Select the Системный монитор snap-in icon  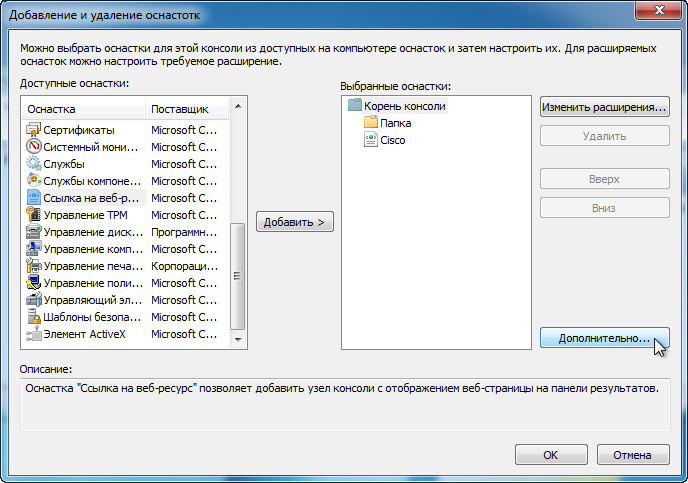click(33, 147)
